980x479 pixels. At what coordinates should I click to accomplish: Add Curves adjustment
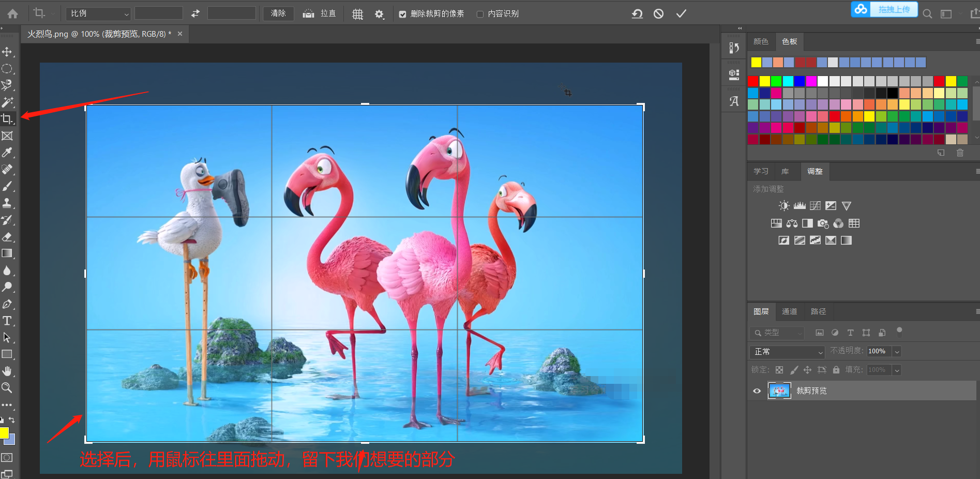pyautogui.click(x=815, y=205)
